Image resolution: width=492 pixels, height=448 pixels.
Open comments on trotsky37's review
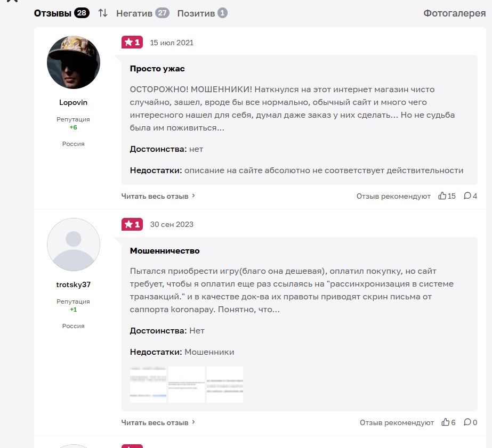click(467, 422)
